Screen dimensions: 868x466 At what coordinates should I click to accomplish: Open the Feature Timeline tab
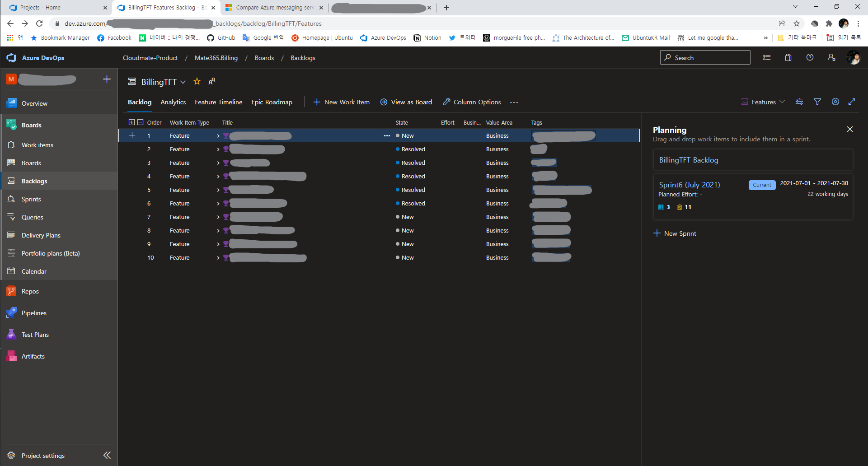pyautogui.click(x=218, y=102)
